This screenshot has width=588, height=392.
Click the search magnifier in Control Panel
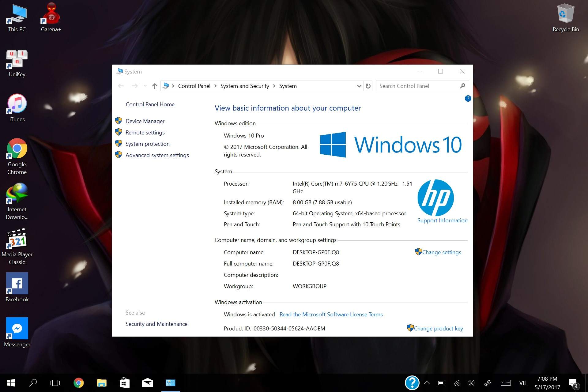click(x=463, y=86)
